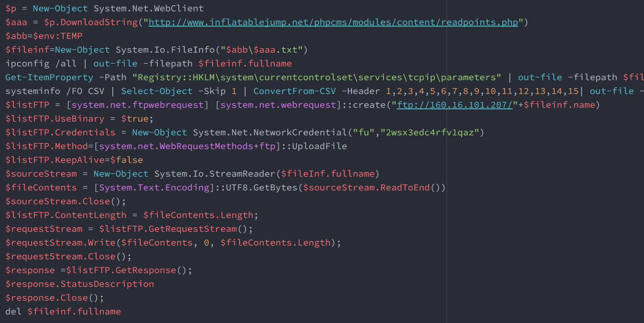Viewport: 644px width, 323px height.
Task: Open the inflatablejump.net readpoints.php URL link
Action: coord(333,22)
